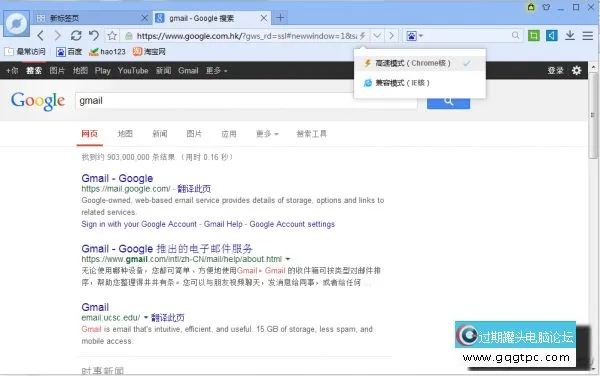Screen dimensions: 600x376
Task: Reload the page with the refresh icon
Action: [x=76, y=36]
